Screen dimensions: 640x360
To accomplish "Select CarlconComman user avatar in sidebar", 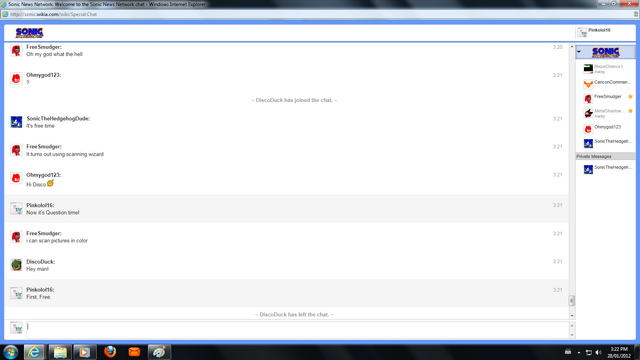I will click(588, 84).
